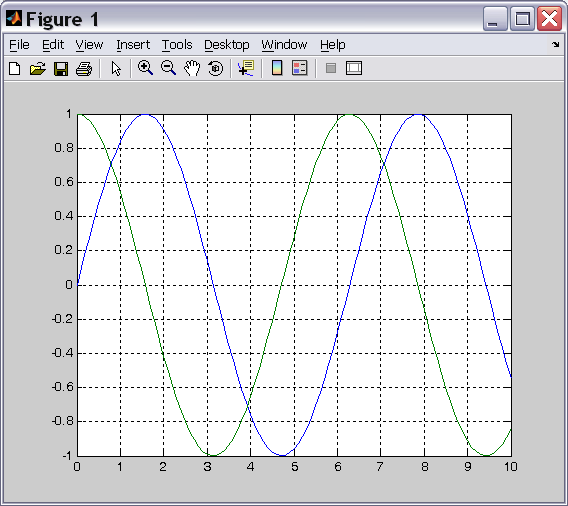
Task: Print the figure using the printer icon
Action: (84, 68)
